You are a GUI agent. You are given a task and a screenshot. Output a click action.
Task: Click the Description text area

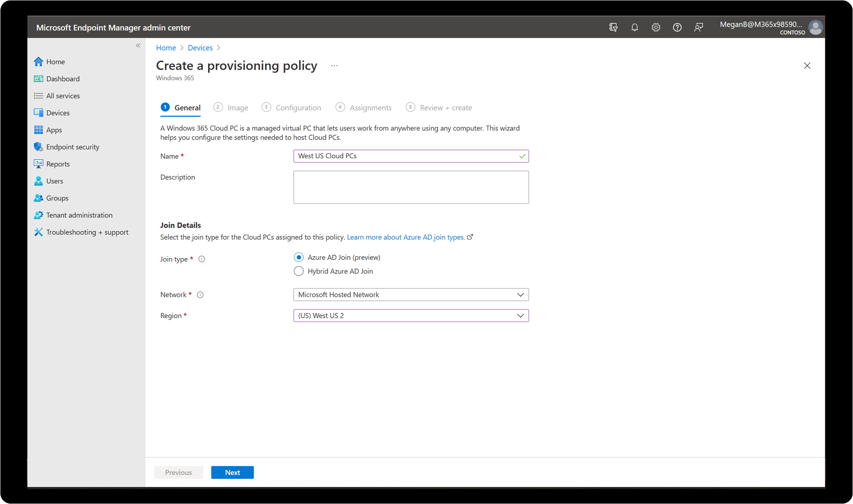(410, 187)
